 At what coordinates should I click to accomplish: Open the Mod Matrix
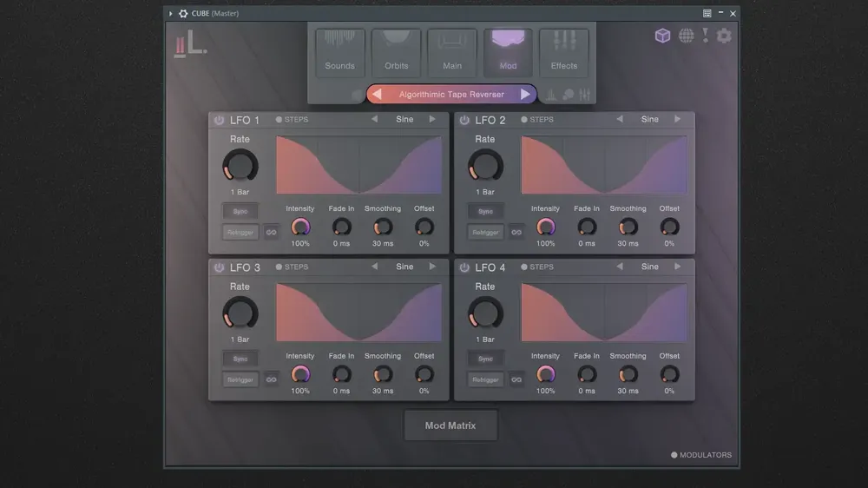tap(450, 425)
